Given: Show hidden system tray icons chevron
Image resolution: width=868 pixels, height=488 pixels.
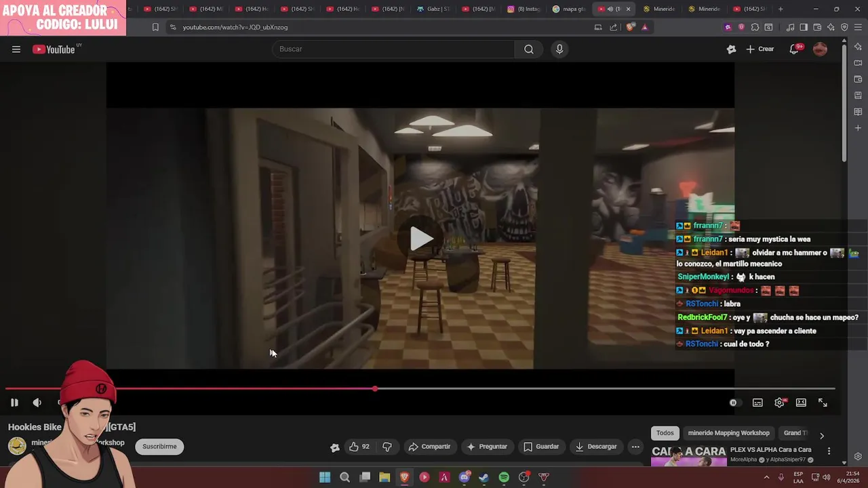Looking at the screenshot, I should click(x=767, y=477).
